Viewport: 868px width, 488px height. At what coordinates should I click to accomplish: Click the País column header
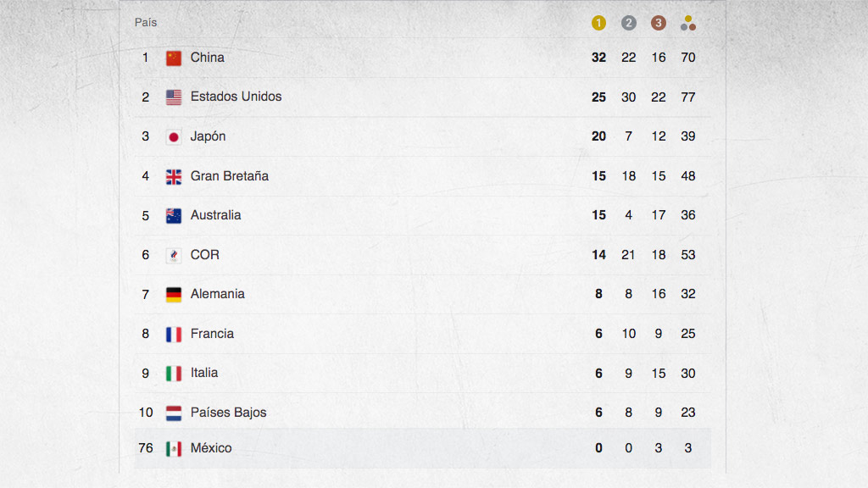point(146,23)
